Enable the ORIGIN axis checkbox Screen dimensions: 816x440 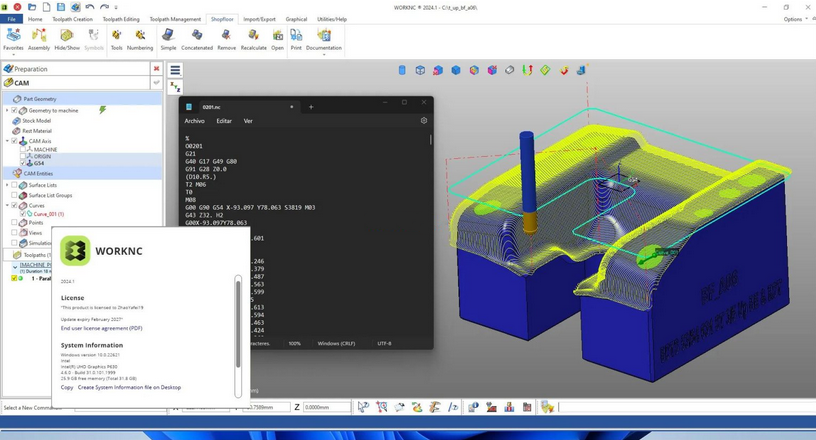tap(23, 156)
